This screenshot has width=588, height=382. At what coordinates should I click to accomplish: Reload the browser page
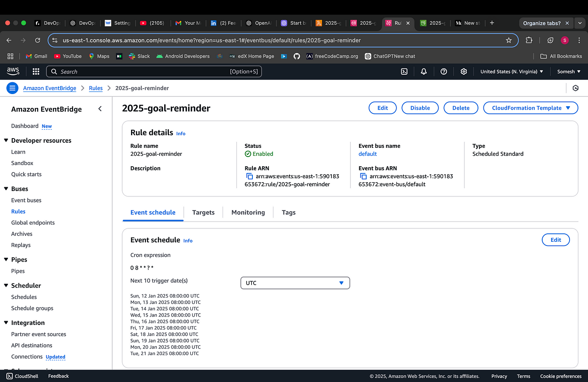point(37,40)
